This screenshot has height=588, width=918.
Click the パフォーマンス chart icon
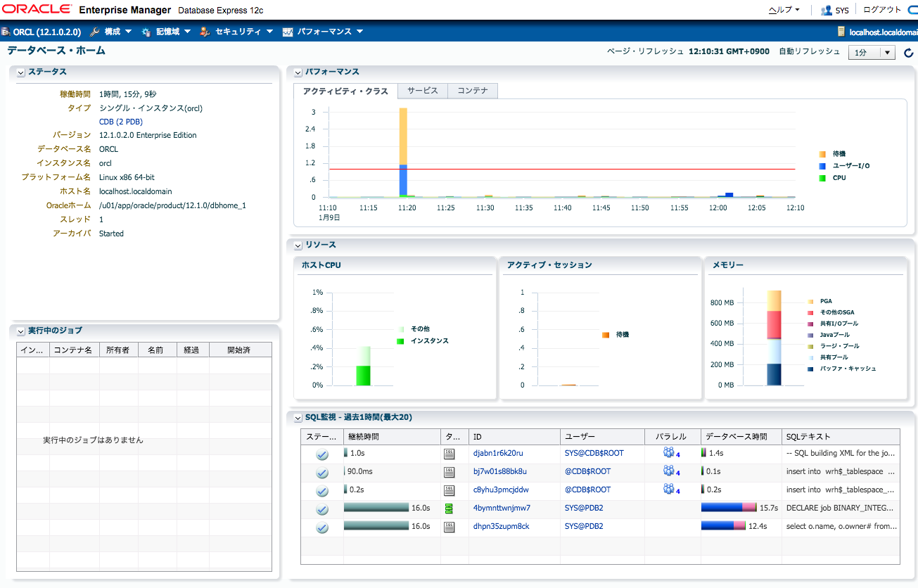point(288,32)
